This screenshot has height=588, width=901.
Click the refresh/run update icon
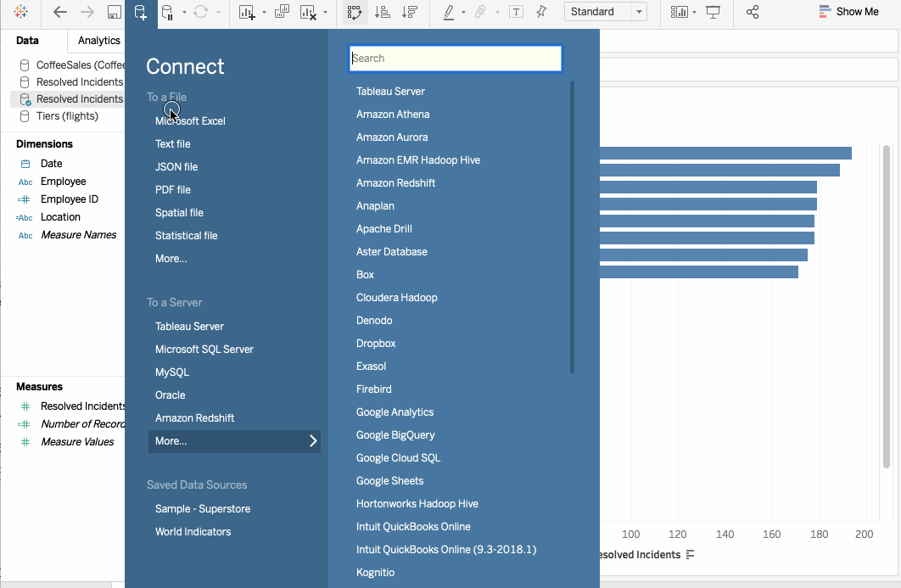[200, 12]
